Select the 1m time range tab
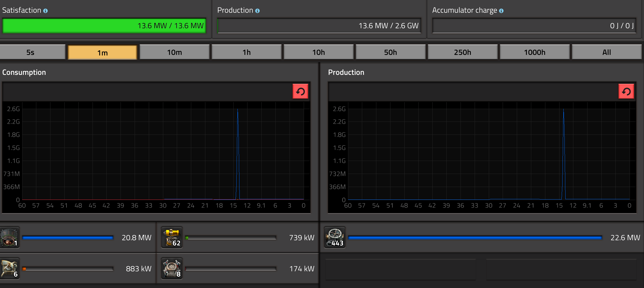This screenshot has width=644, height=288. [x=103, y=52]
